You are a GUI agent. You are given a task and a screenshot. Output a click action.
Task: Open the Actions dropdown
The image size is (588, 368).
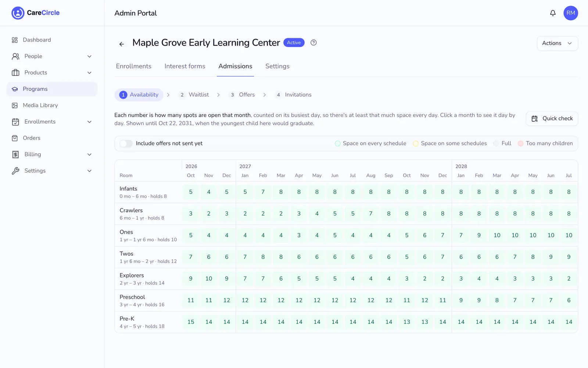[557, 43]
